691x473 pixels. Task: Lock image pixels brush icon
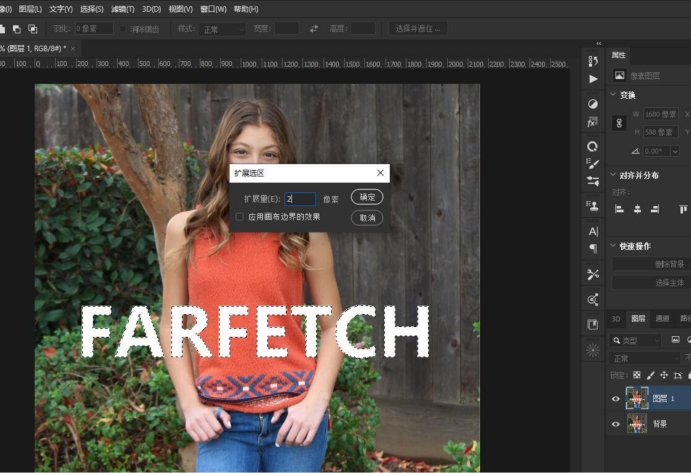pyautogui.click(x=650, y=375)
